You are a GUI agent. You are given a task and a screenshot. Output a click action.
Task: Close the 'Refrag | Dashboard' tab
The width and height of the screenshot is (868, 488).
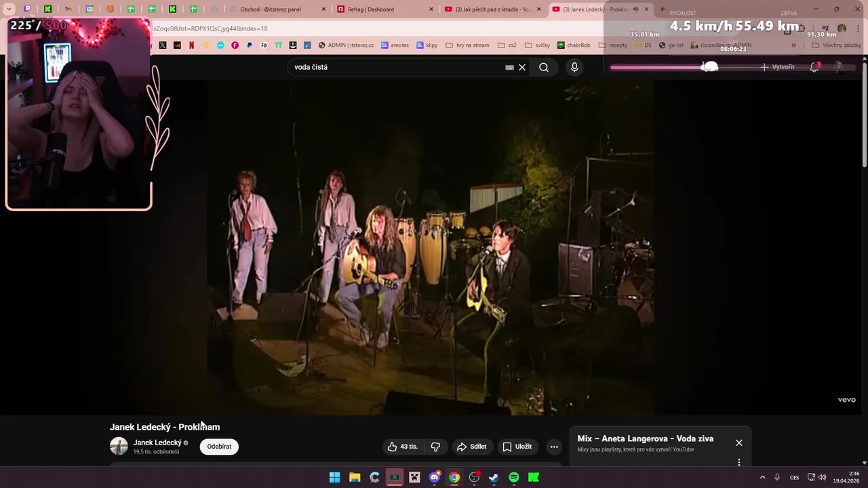pyautogui.click(x=431, y=9)
